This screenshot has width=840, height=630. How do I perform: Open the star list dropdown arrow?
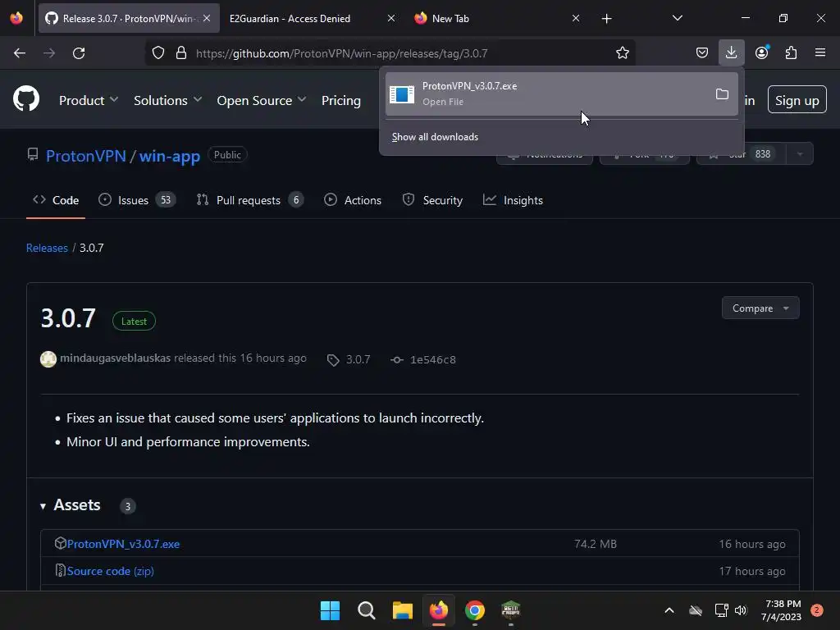799,154
